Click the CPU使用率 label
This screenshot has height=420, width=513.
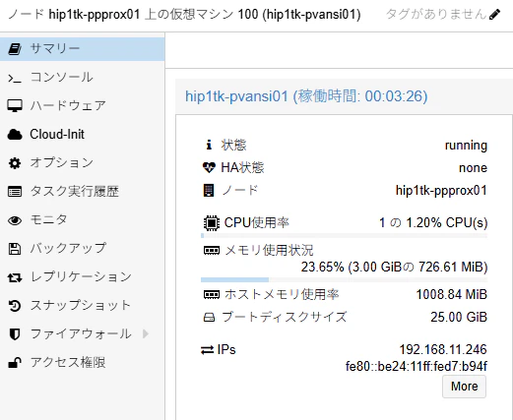click(x=256, y=223)
